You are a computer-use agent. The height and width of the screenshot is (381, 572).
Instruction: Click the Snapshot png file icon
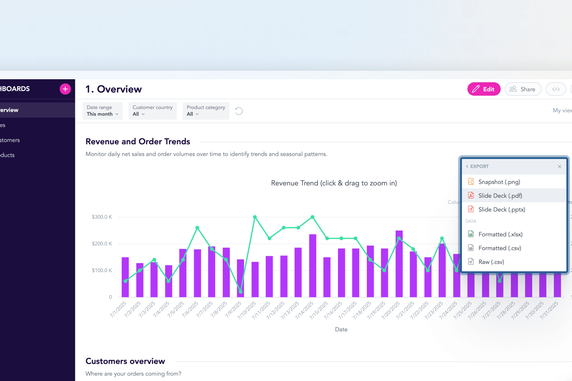point(471,181)
